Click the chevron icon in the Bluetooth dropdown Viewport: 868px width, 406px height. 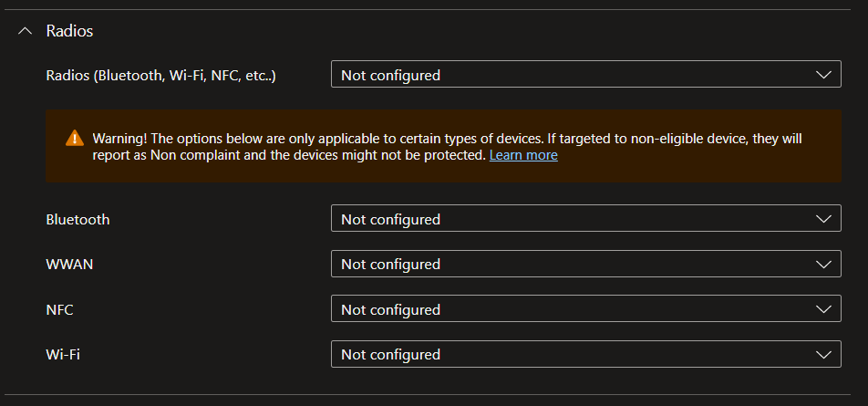coord(823,219)
